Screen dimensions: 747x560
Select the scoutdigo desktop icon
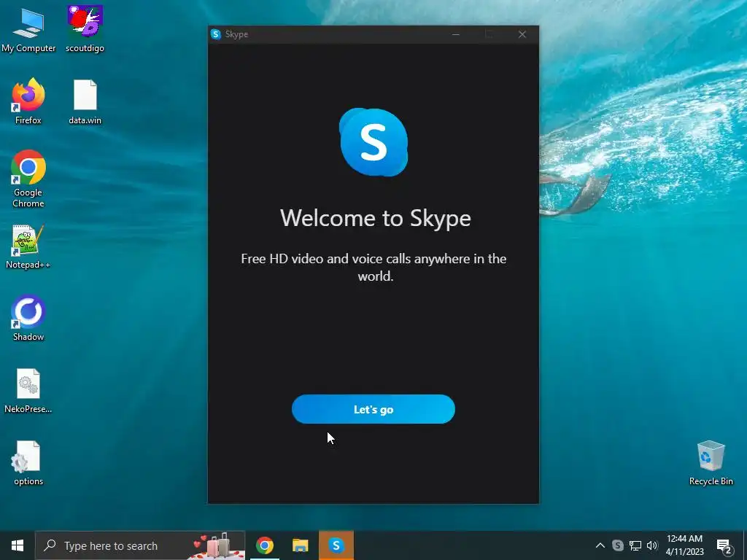[85, 30]
